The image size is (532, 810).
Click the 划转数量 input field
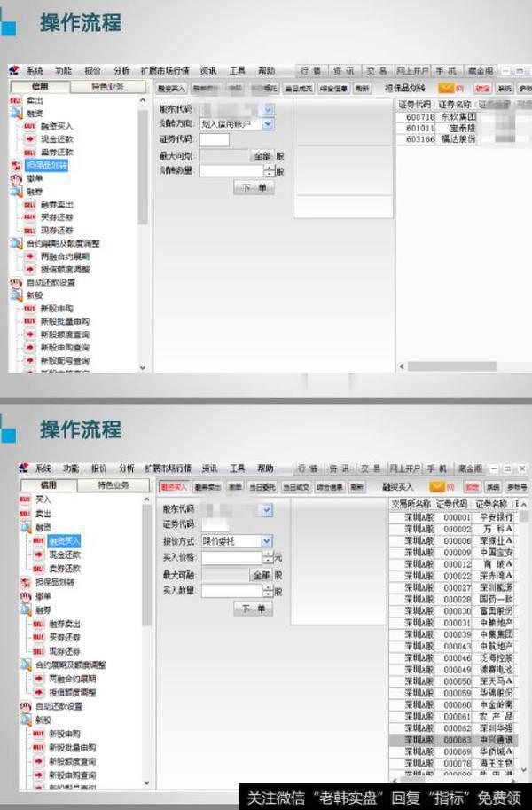click(232, 170)
